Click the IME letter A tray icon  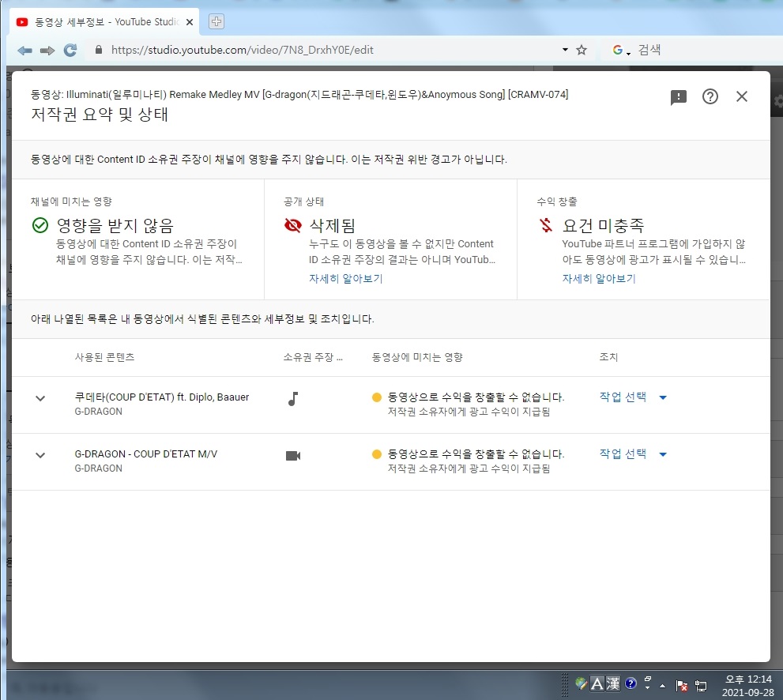(597, 683)
